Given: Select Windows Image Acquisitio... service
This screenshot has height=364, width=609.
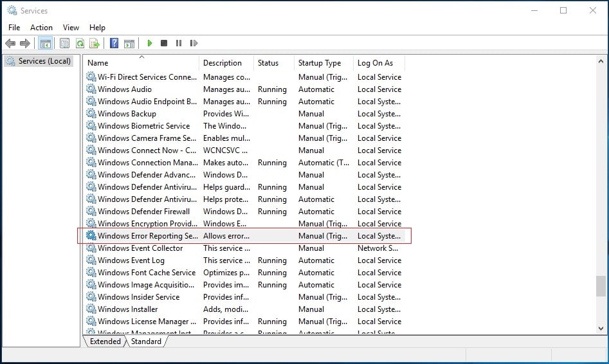Looking at the screenshot, I should point(146,285).
